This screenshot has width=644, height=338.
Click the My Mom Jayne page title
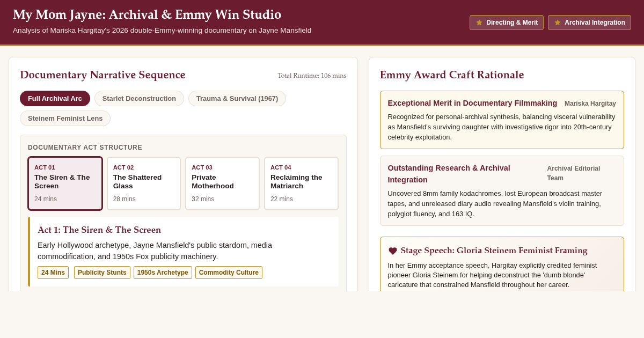(147, 15)
